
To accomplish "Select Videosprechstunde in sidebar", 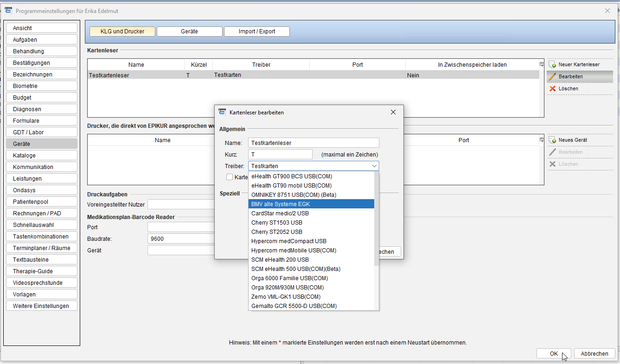I will point(42,283).
